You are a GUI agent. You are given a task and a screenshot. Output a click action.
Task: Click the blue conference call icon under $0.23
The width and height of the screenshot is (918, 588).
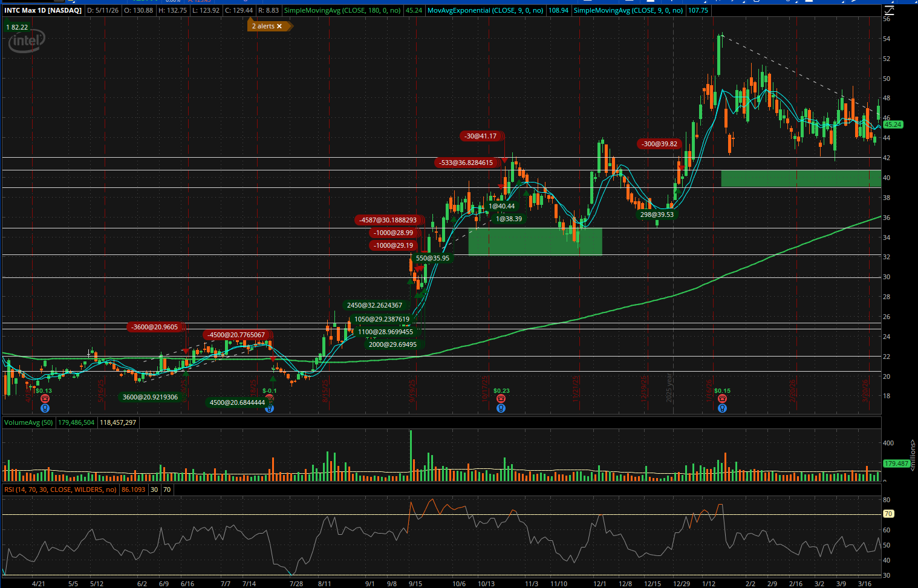[x=501, y=409]
